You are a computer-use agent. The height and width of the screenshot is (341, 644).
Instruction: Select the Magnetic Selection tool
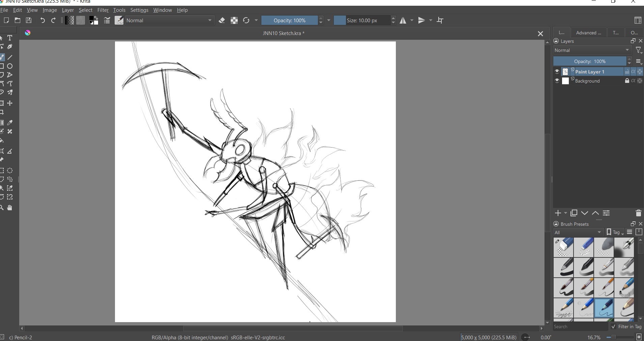tap(10, 197)
